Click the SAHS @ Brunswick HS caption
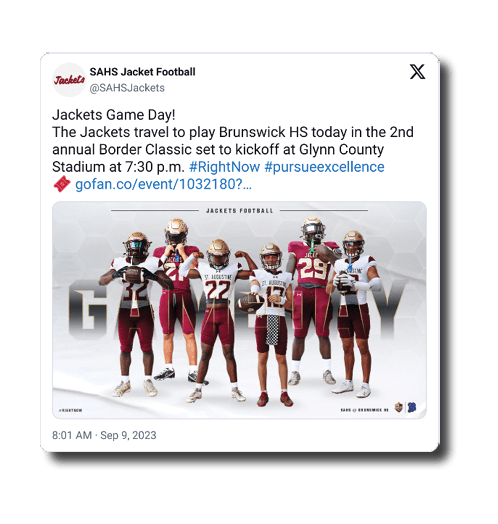The width and height of the screenshot is (498, 524). click(x=364, y=410)
